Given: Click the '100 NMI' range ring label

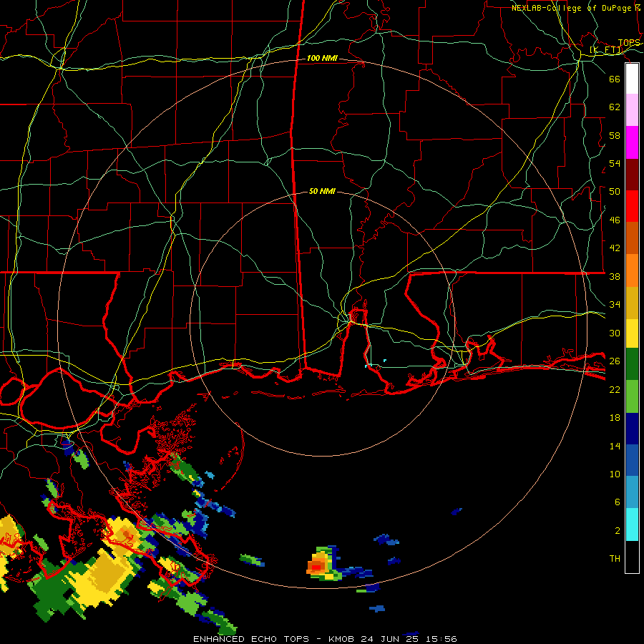Looking at the screenshot, I should 322,59.
